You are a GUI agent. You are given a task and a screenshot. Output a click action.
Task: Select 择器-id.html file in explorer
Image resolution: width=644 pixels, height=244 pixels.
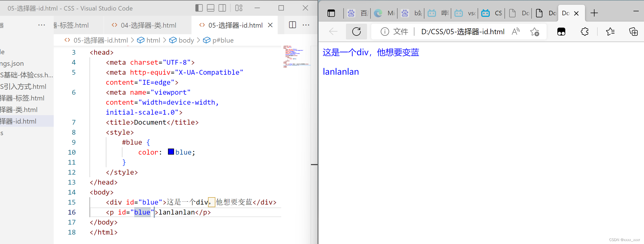pos(27,121)
